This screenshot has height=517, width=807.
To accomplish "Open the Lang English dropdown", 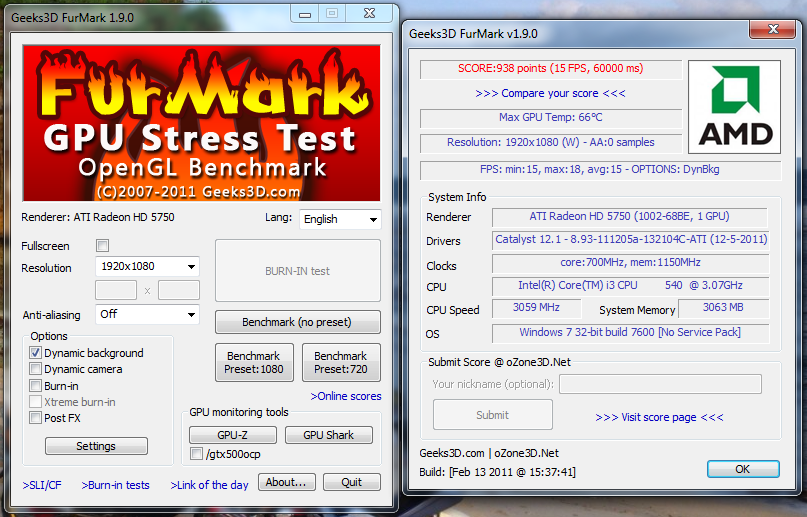I will 340,219.
